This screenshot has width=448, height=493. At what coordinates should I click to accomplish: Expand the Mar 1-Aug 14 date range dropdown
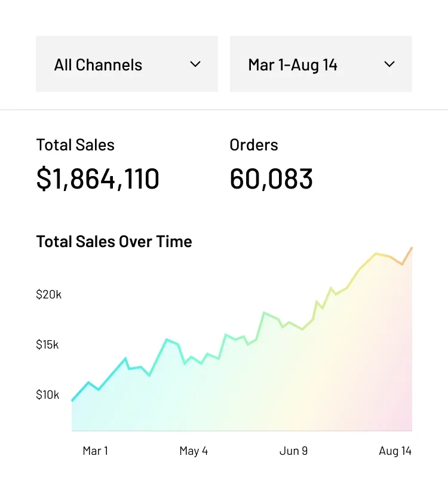click(320, 64)
